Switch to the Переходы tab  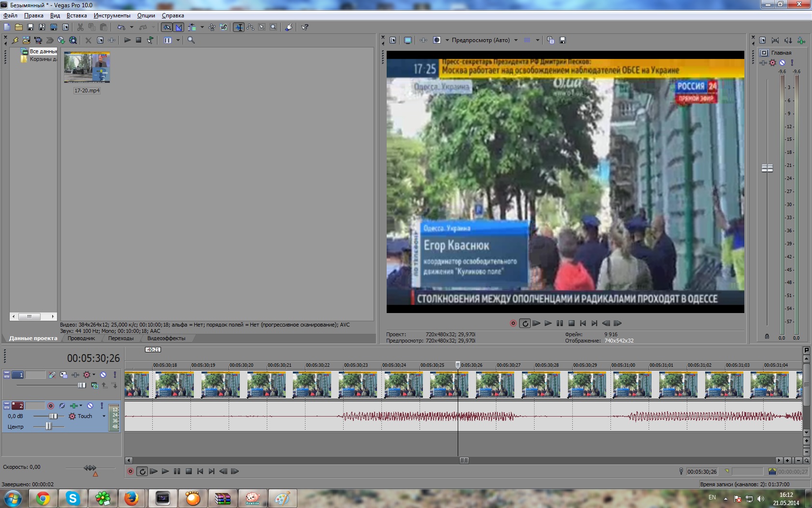120,338
